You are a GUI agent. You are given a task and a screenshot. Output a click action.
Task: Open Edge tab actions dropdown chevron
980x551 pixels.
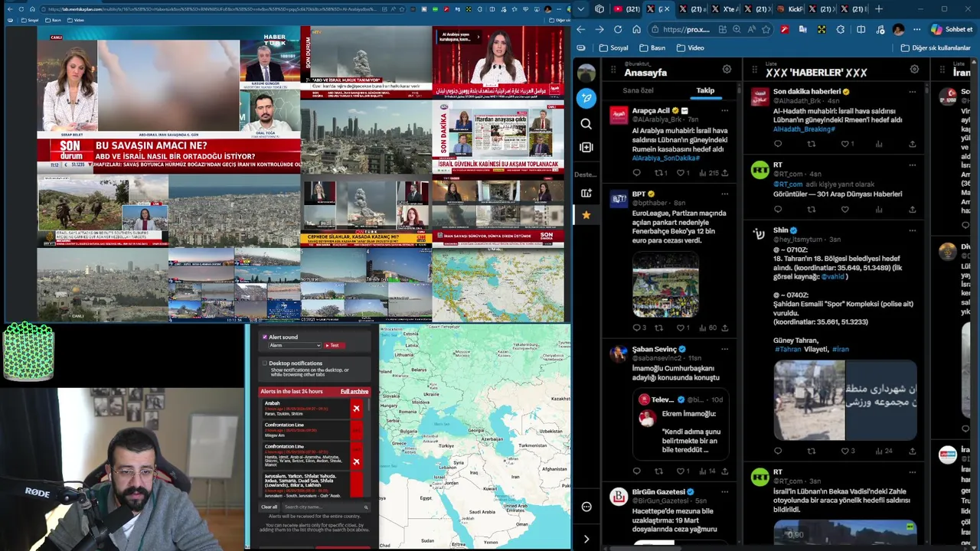click(581, 9)
